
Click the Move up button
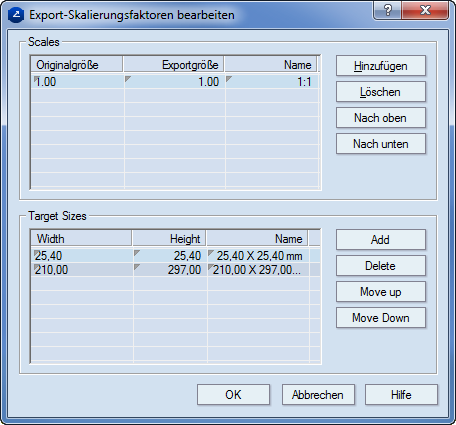(x=381, y=292)
